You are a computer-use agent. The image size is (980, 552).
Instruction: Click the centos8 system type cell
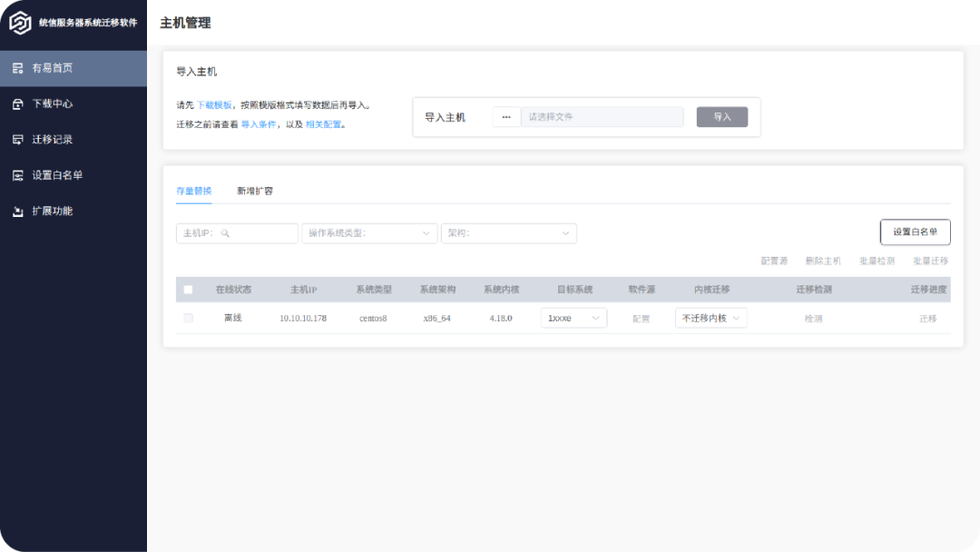tap(373, 318)
